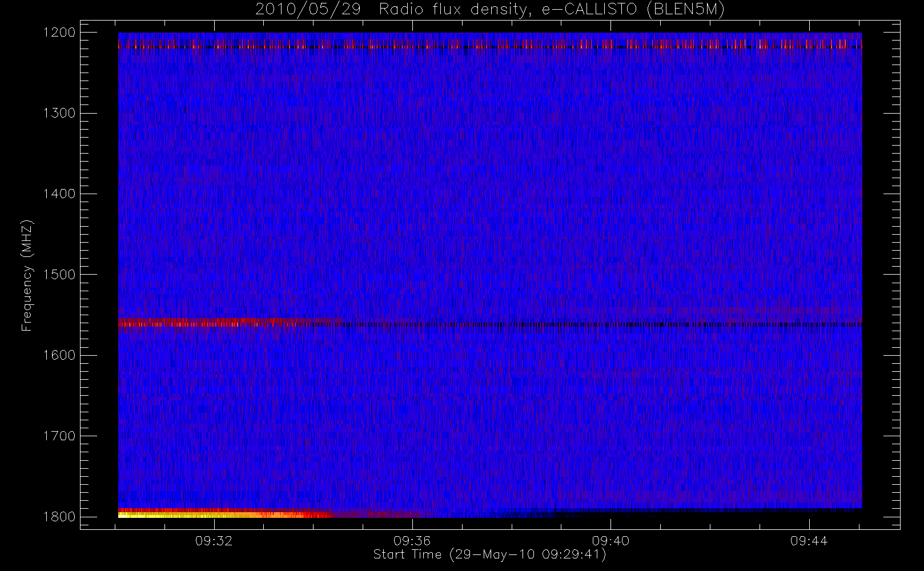Click the plot title "Radio flux density, e-CALLISTO (BLEN5M)"
Image resolution: width=924 pixels, height=571 pixels.
click(x=552, y=10)
